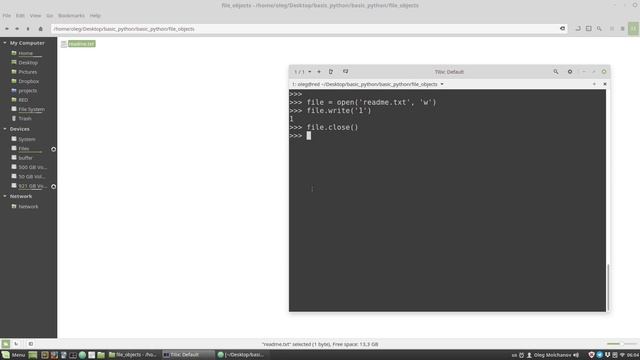The width and height of the screenshot is (640, 360).
Task: Click the path in the location bar
Action: click(124, 29)
